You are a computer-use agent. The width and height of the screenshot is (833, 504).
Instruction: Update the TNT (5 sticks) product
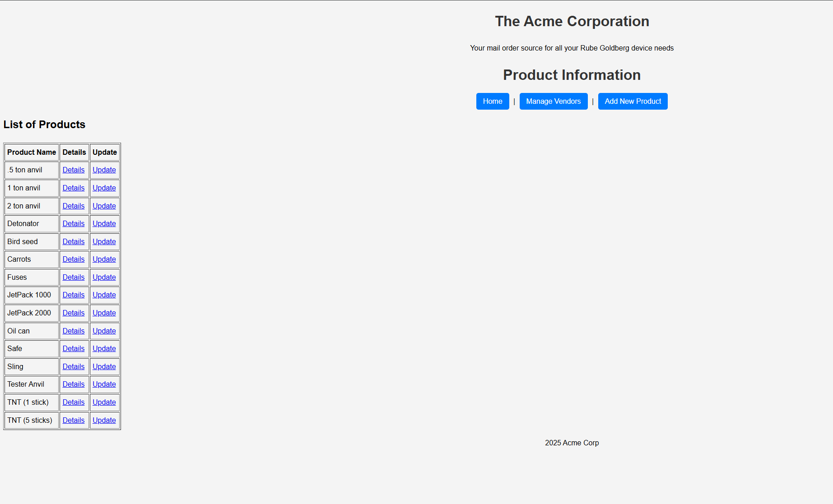coord(104,420)
